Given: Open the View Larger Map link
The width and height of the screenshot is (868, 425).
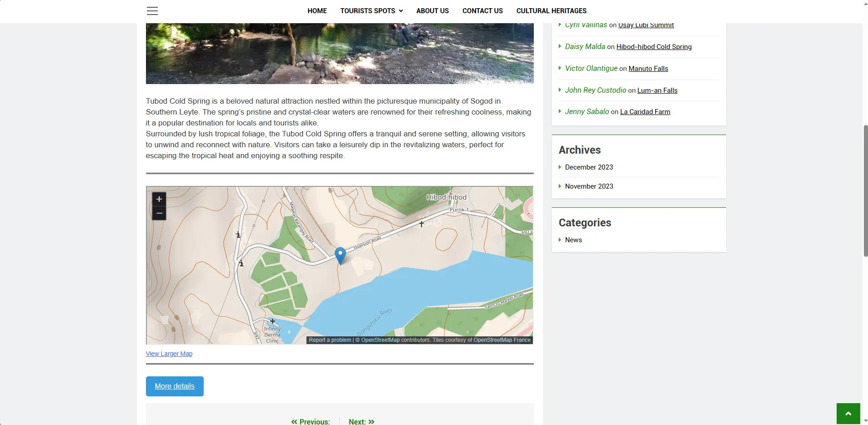Looking at the screenshot, I should click(x=169, y=354).
